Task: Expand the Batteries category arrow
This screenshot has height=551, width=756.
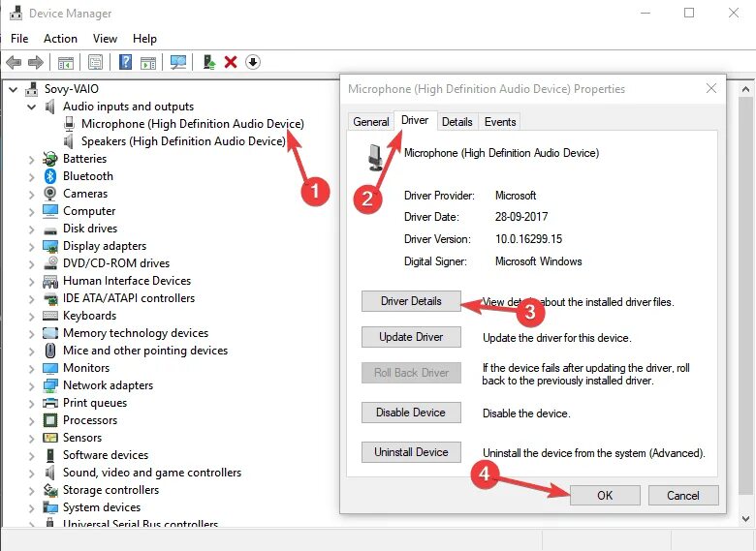Action: point(31,160)
